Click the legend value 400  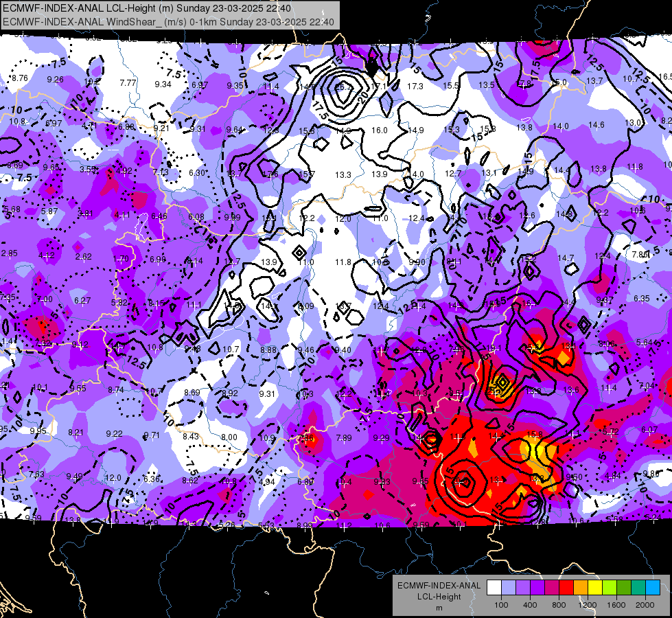point(530,605)
